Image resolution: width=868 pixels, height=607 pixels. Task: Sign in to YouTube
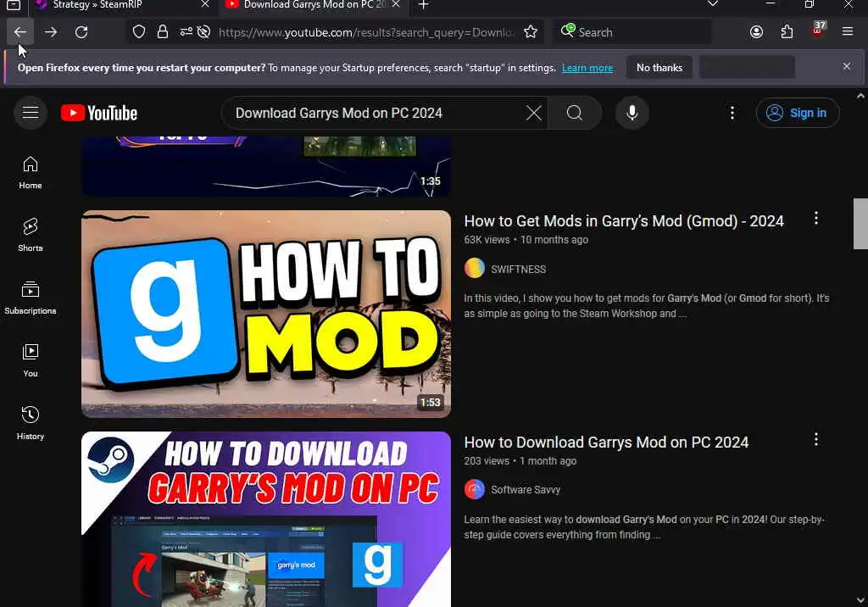tap(798, 113)
